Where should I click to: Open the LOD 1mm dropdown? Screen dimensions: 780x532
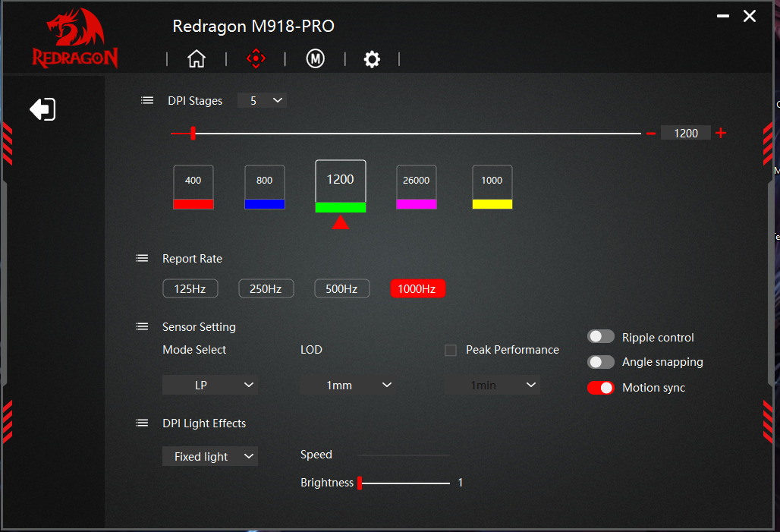348,386
